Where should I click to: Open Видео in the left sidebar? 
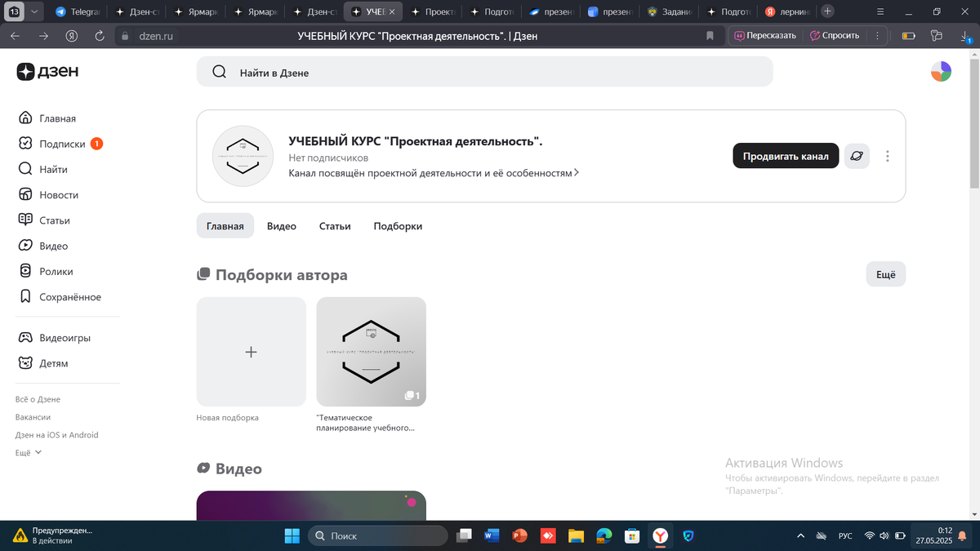tap(43, 246)
